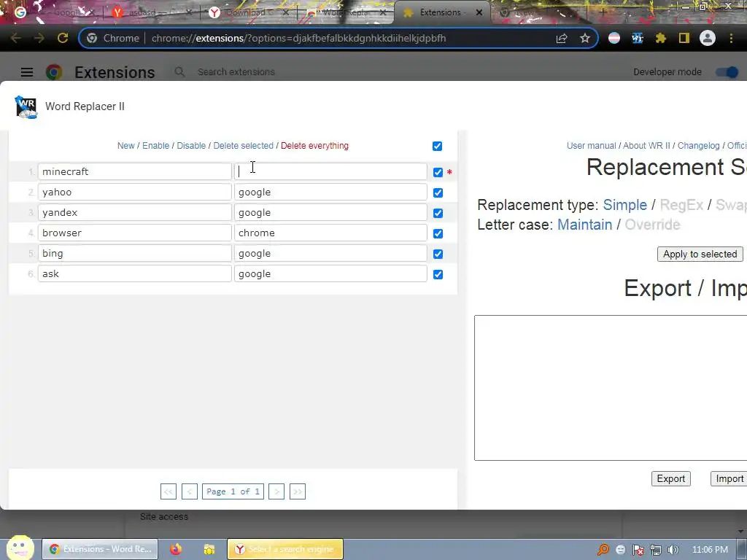Go back with the back arrow
The width and height of the screenshot is (747, 560).
[x=16, y=38]
